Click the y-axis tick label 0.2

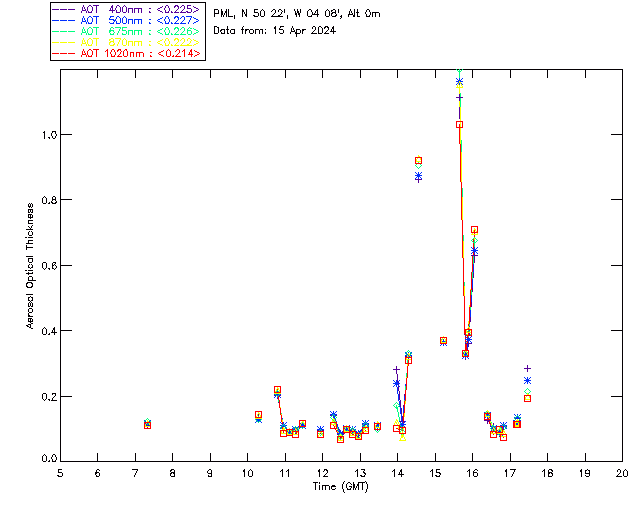pyautogui.click(x=49, y=396)
